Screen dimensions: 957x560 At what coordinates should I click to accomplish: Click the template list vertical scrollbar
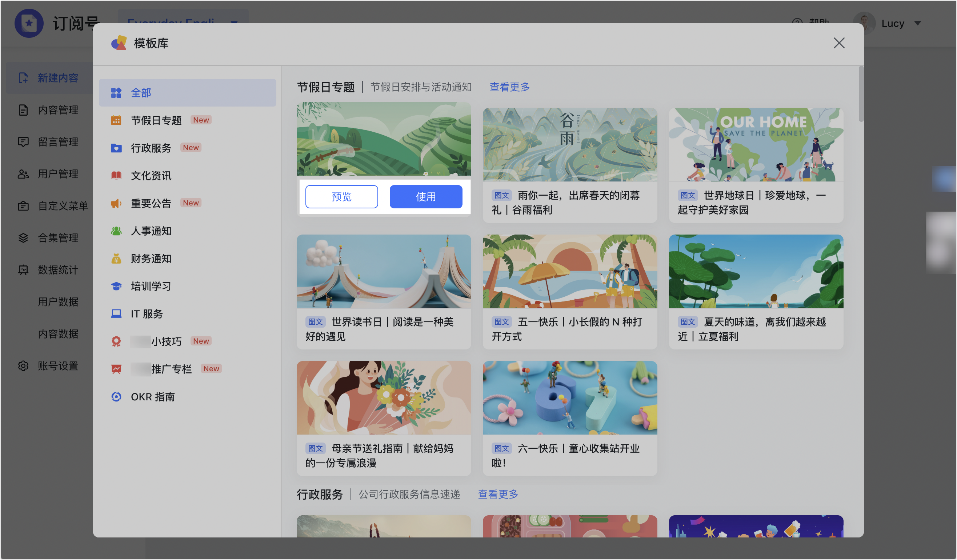point(861,94)
